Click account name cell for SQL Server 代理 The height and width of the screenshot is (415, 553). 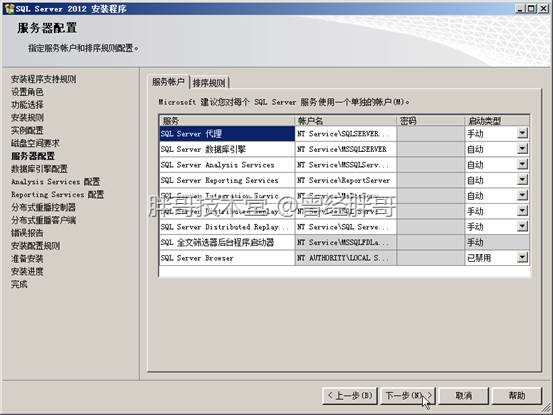(346, 134)
